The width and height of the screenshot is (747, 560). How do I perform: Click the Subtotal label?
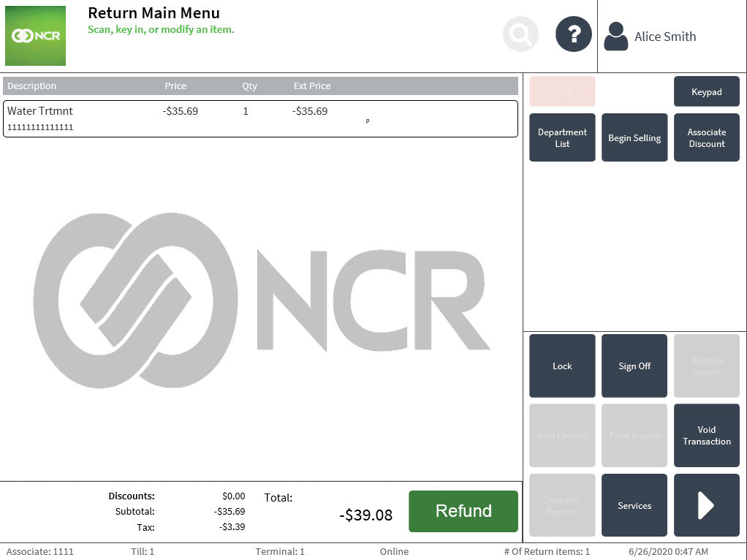(134, 512)
